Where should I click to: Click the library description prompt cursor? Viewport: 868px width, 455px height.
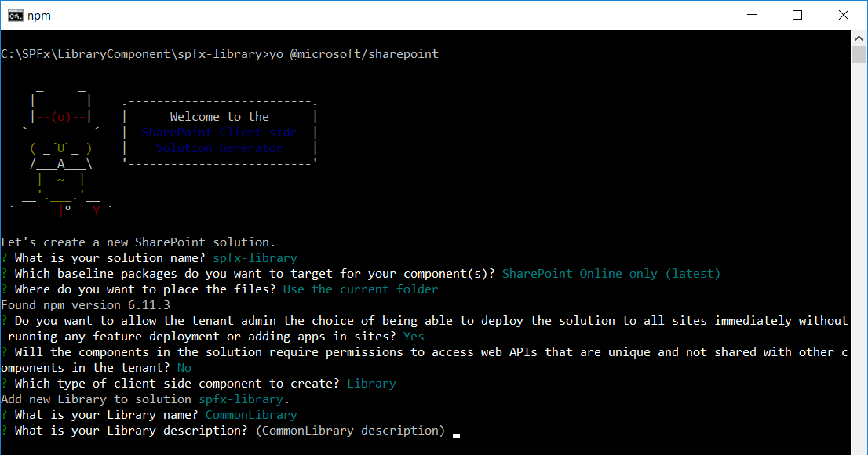[x=456, y=432]
